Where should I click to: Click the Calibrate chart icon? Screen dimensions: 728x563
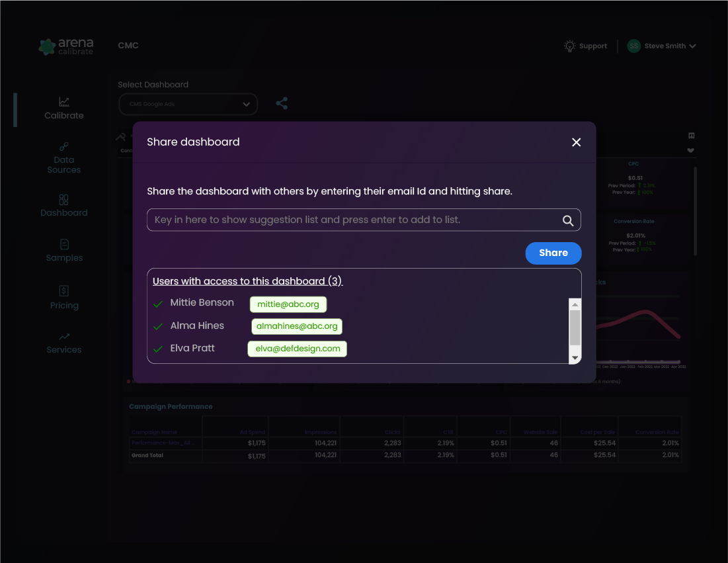[x=64, y=102]
